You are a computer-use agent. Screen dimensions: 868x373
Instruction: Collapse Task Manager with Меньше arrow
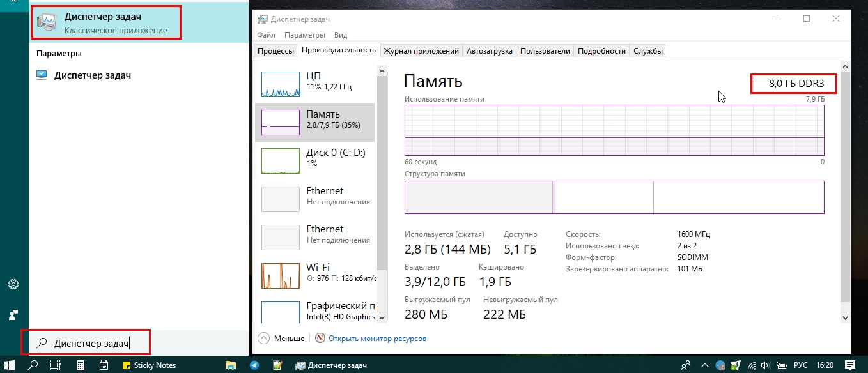263,339
